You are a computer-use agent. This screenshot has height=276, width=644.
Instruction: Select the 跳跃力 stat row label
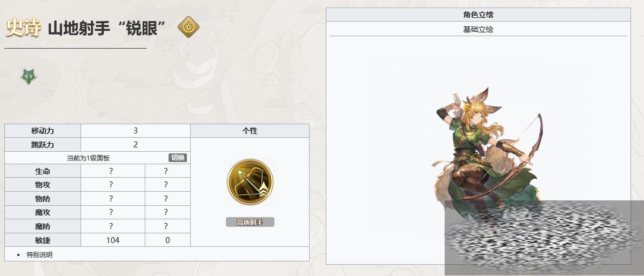[43, 145]
